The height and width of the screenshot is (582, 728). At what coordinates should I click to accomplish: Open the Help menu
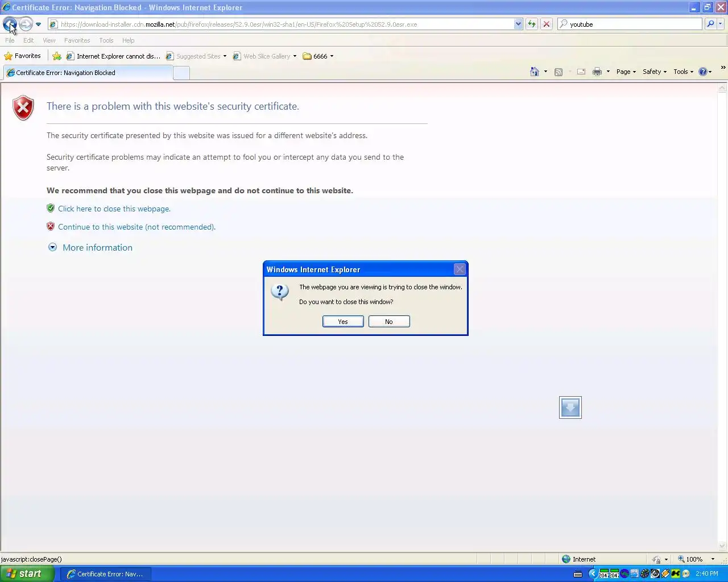click(128, 40)
